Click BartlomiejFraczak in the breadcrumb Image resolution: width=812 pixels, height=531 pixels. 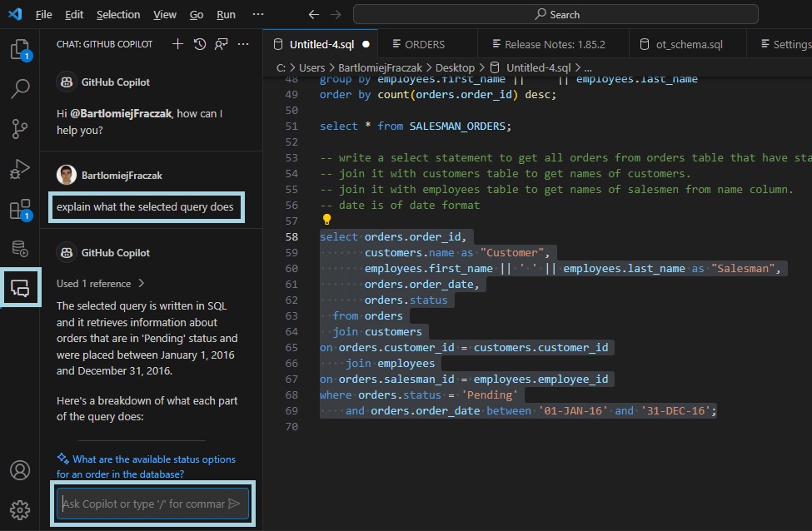pos(380,67)
